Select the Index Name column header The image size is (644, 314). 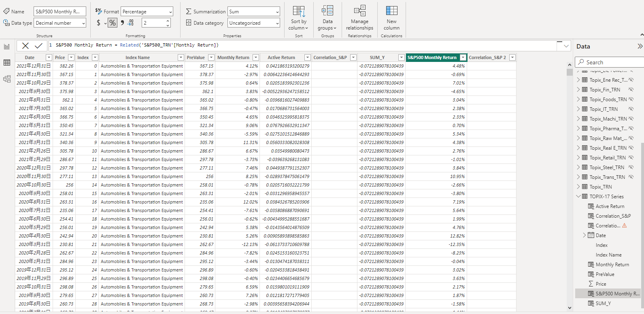138,57
